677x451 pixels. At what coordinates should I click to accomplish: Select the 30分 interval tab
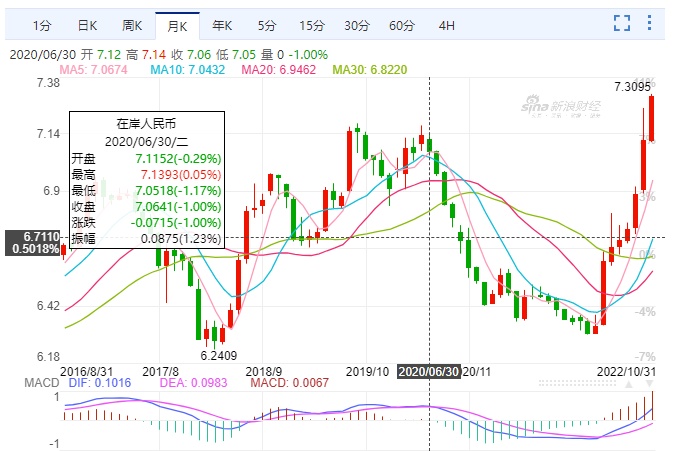(x=356, y=24)
